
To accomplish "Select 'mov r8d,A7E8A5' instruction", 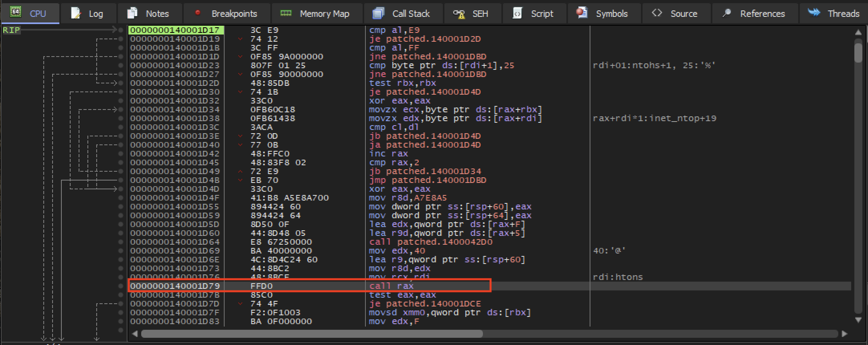I will [x=408, y=198].
